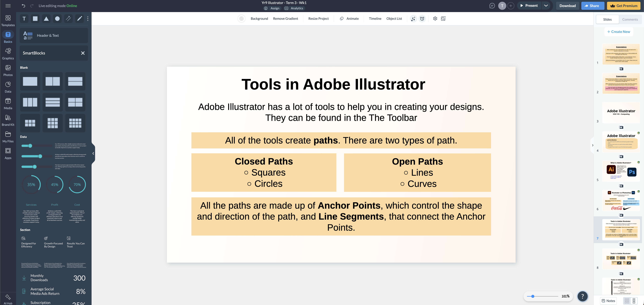Click the transition icon below slide 1
Screen dimensions: 644x305
pos(621,69)
